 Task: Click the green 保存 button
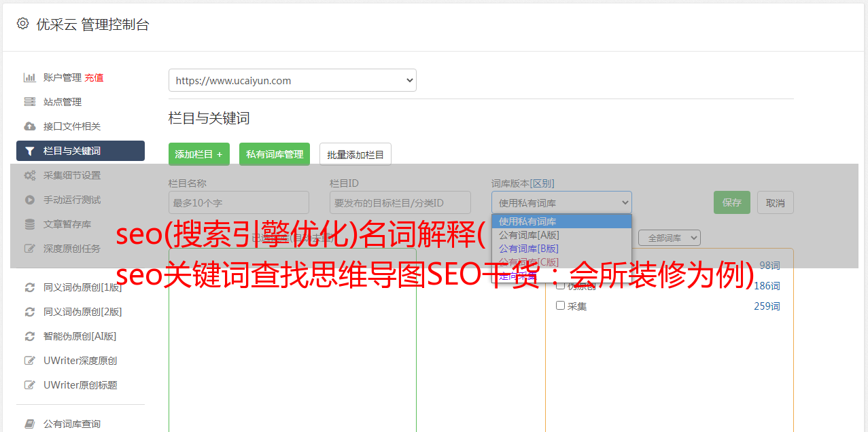(732, 202)
